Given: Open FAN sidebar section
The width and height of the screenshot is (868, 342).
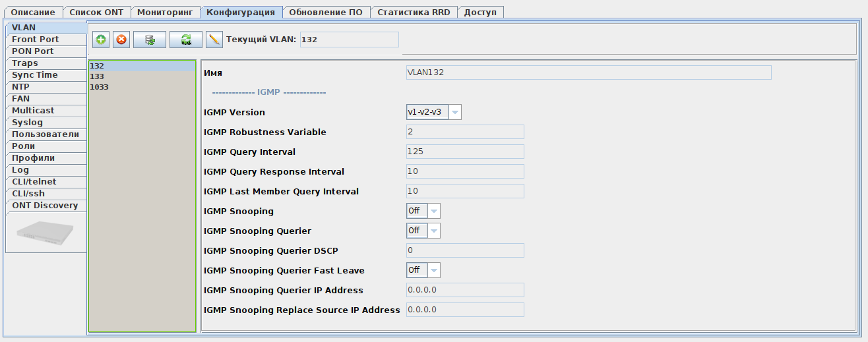Looking at the screenshot, I should [x=46, y=99].
